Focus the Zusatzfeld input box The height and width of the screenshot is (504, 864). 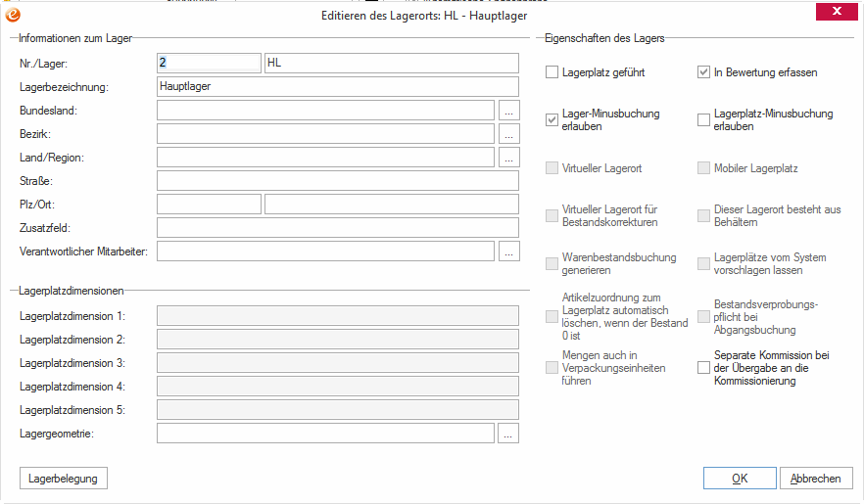pyautogui.click(x=337, y=228)
